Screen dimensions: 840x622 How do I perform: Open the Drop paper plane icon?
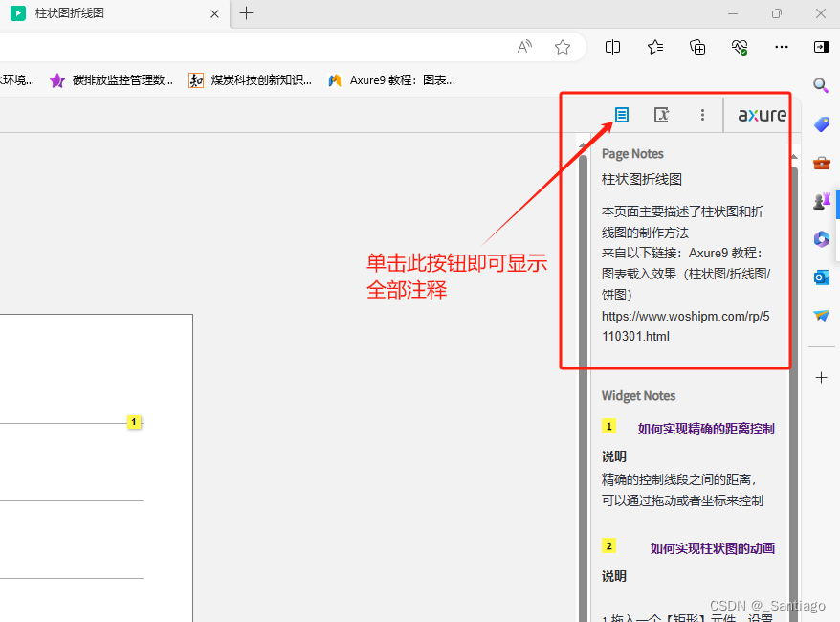coord(821,316)
